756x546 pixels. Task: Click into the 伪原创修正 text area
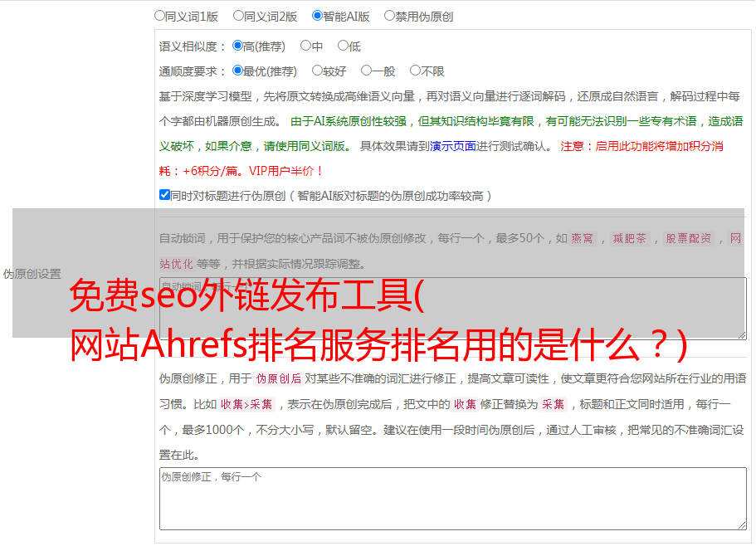pos(453,499)
